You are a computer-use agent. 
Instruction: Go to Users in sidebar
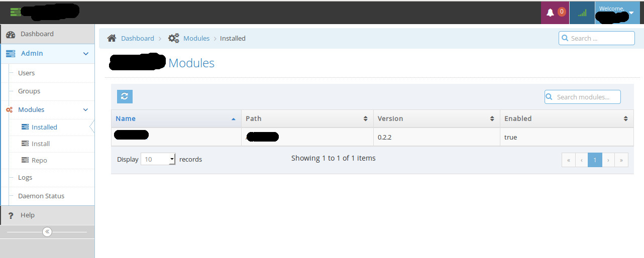[26, 73]
